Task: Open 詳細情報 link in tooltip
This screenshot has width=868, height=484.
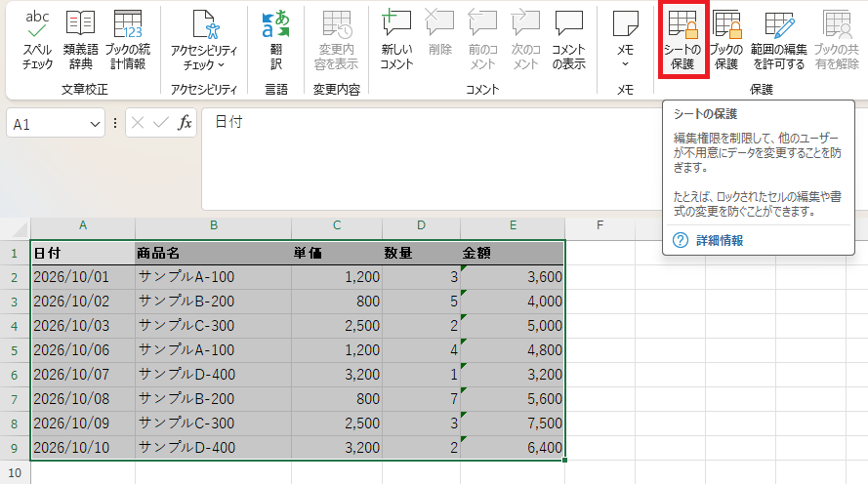Action: pos(720,241)
